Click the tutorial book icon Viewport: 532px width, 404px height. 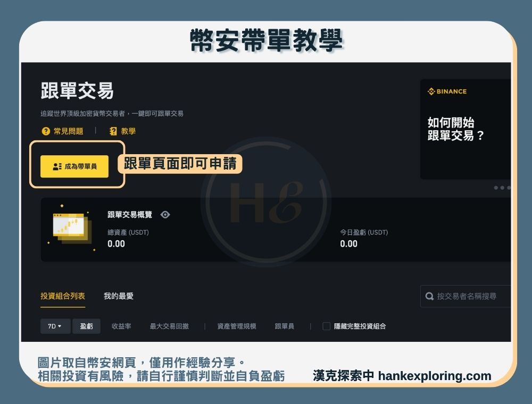pyautogui.click(x=113, y=131)
